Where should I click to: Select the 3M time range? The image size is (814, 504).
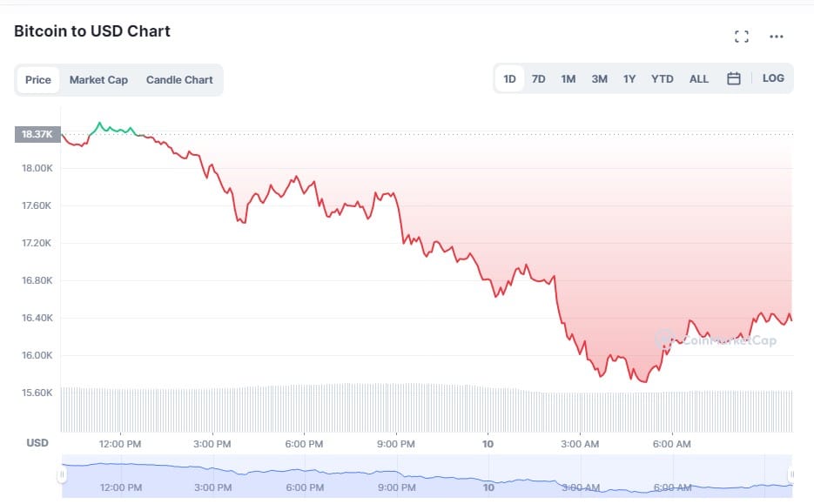[x=599, y=79]
